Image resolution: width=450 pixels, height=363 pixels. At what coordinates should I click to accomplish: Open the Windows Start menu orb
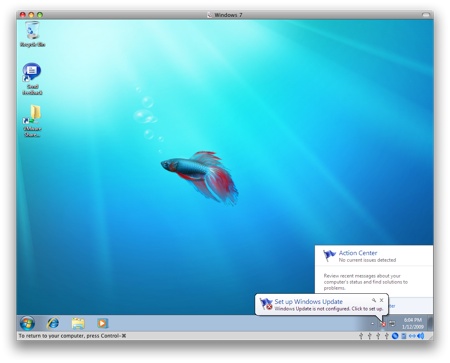tap(27, 323)
